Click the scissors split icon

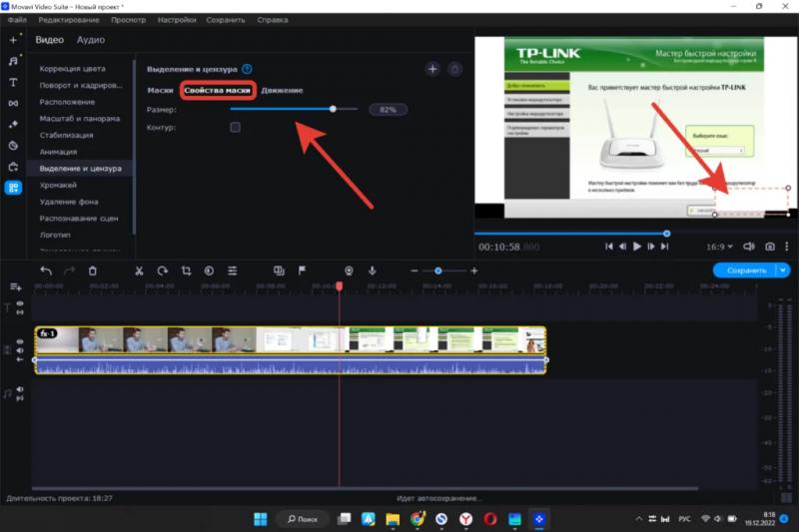click(139, 270)
